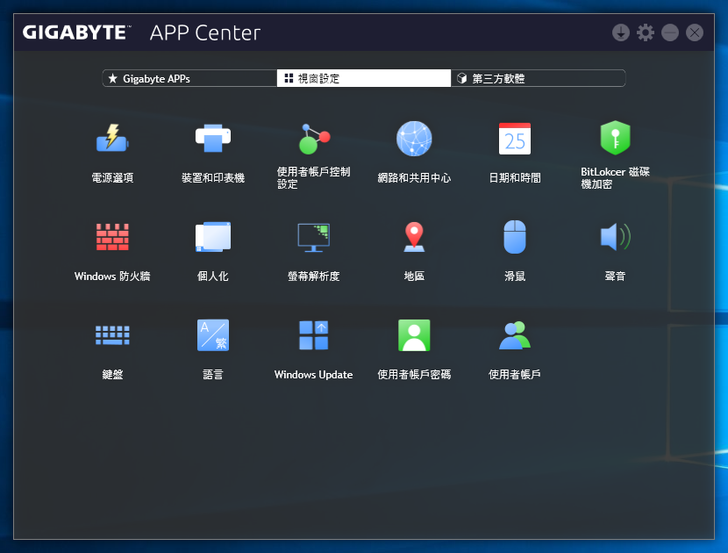Open 裝置和印表機 devices and printers
This screenshot has width=728, height=553.
(213, 139)
